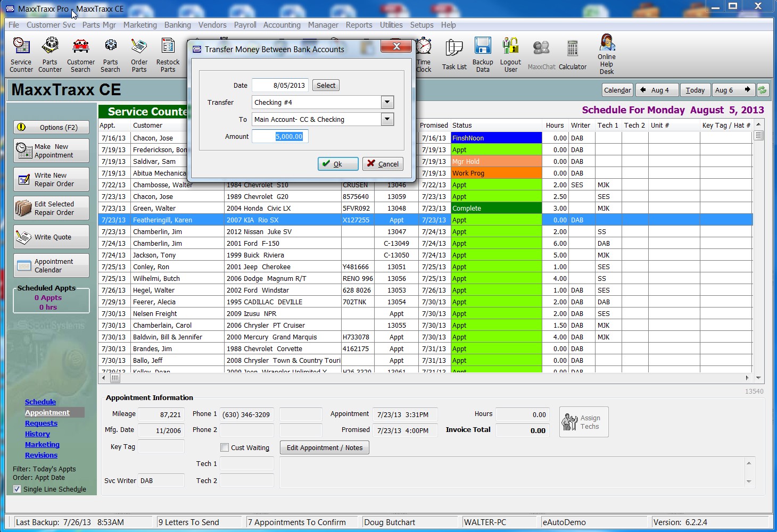777x532 pixels.
Task: Open the Time Clock icon
Action: tap(424, 55)
